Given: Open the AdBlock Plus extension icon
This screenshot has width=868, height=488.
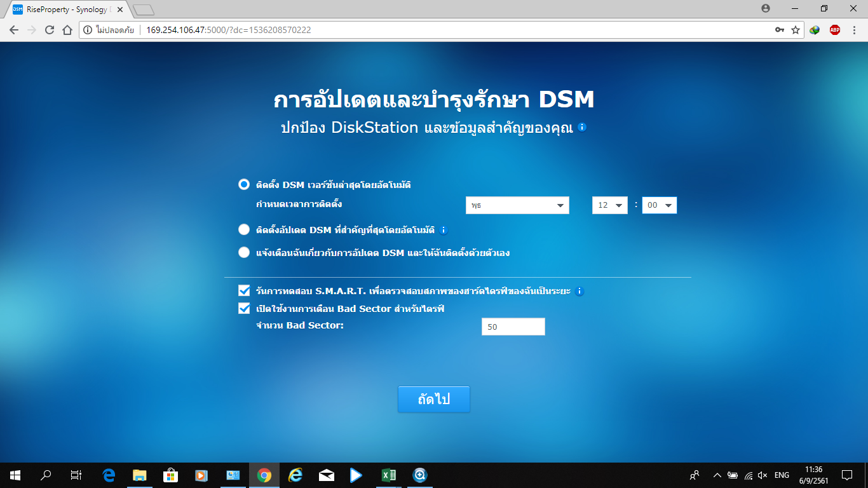Looking at the screenshot, I should [x=834, y=30].
